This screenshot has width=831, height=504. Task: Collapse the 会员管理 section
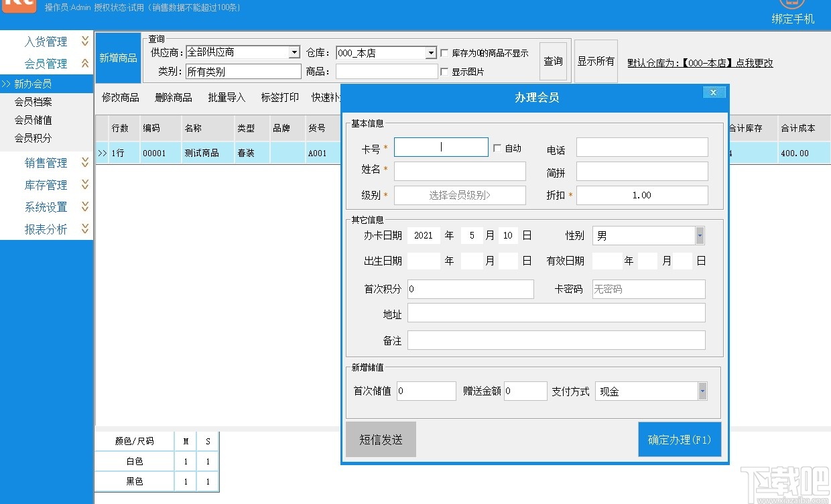pyautogui.click(x=84, y=64)
